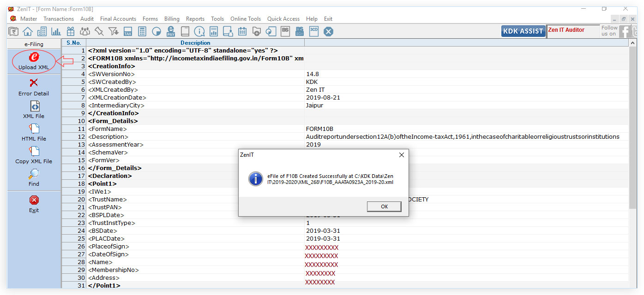
Task: Open the Final Accounts menu
Action: 118,19
